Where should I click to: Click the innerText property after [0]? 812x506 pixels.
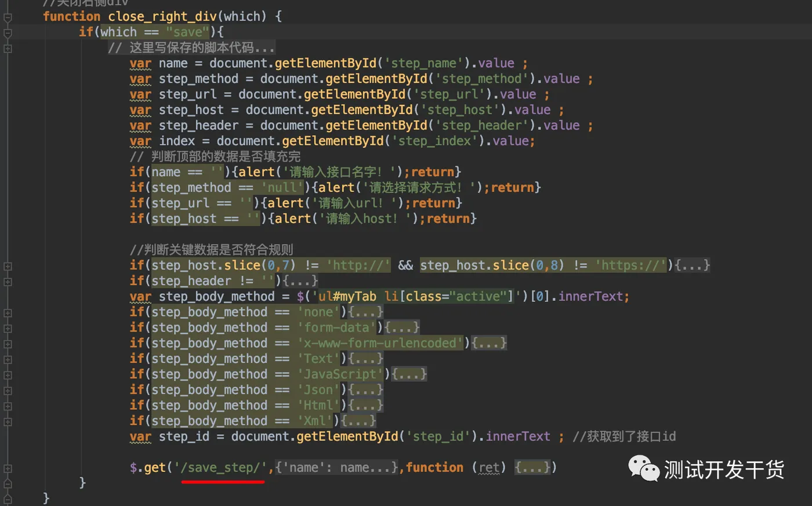point(590,297)
